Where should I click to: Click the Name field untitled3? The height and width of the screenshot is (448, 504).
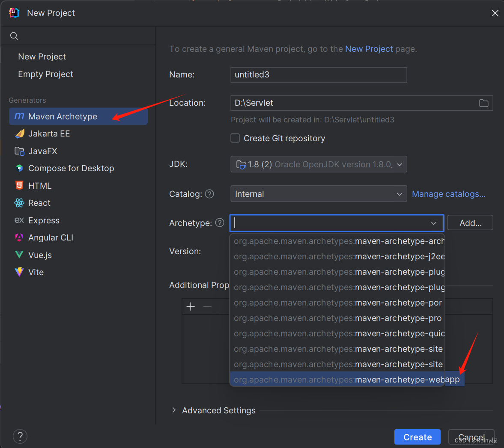(319, 75)
